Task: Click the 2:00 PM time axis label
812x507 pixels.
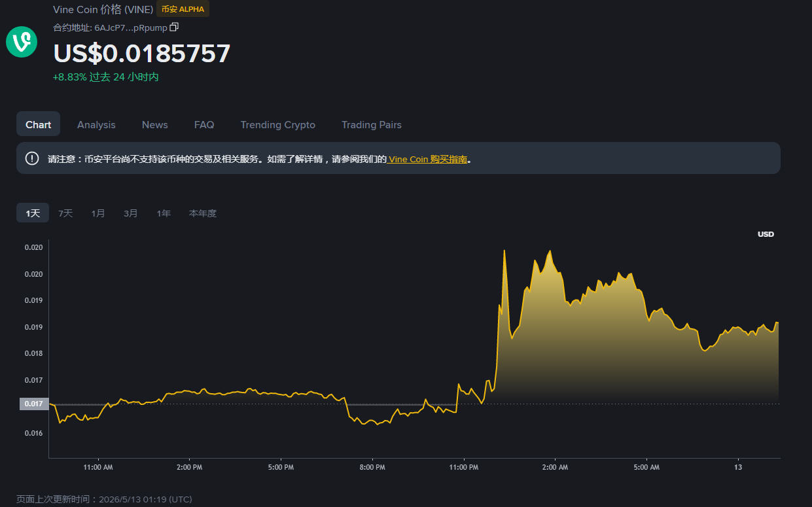Action: click(189, 468)
